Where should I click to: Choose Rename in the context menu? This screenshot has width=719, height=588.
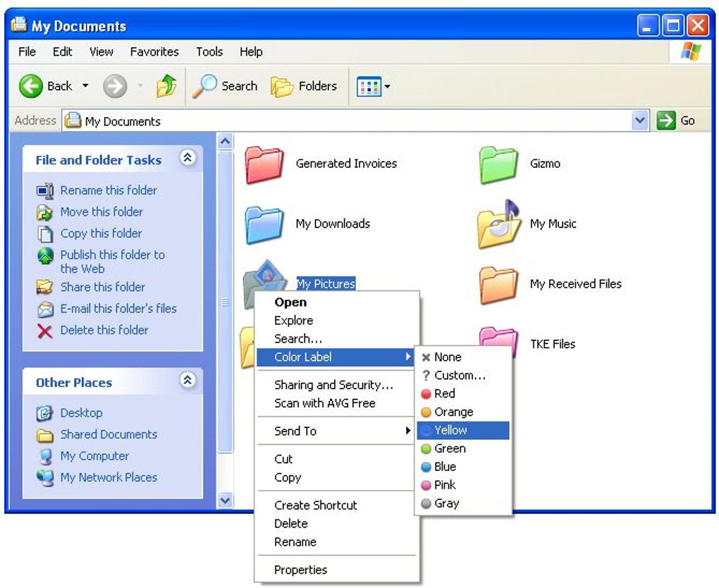(337, 542)
